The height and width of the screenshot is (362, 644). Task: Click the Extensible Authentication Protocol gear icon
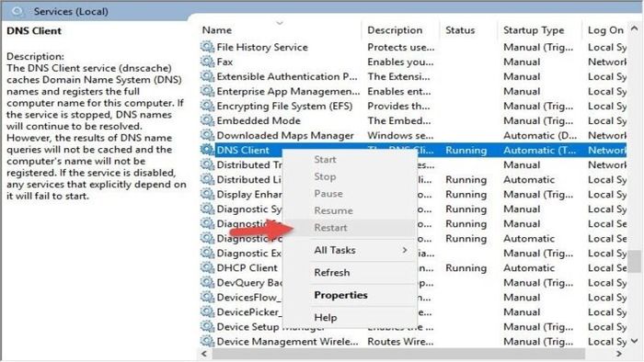click(x=207, y=76)
